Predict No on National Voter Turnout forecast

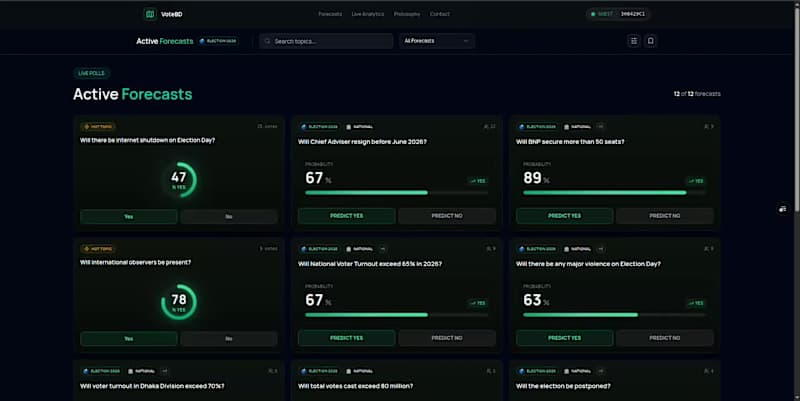point(447,338)
